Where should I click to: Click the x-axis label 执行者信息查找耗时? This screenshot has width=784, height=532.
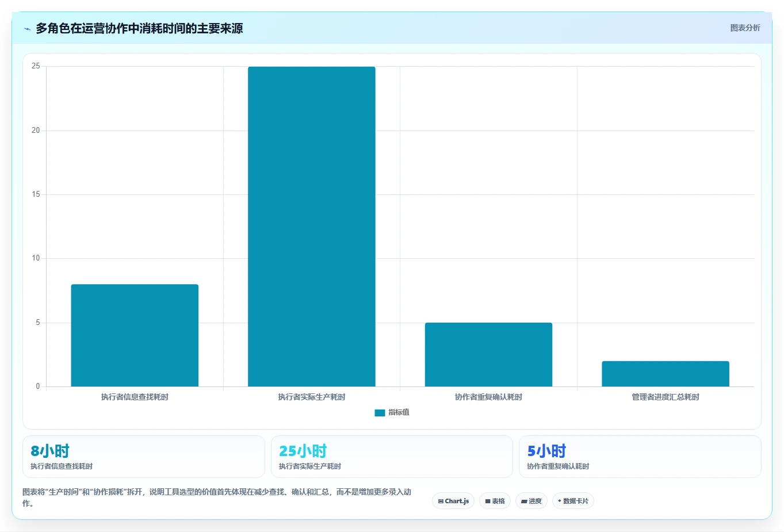pyautogui.click(x=135, y=397)
